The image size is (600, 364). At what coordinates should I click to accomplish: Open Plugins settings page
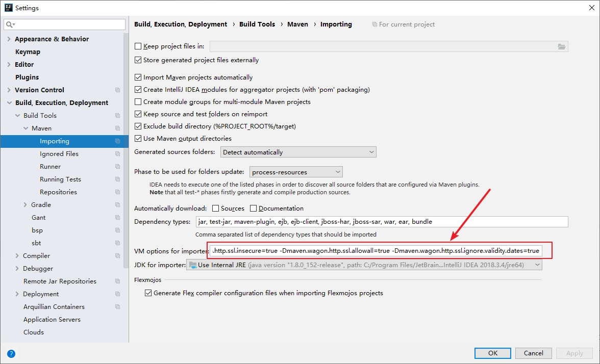click(27, 77)
